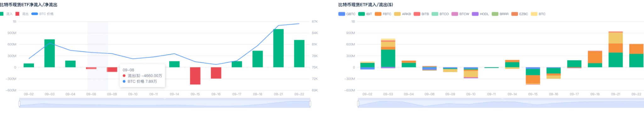The width and height of the screenshot is (644, 114).
Task: Click the orange FBTC segment on 09-22 stacked bar
Action: (x=636, y=49)
